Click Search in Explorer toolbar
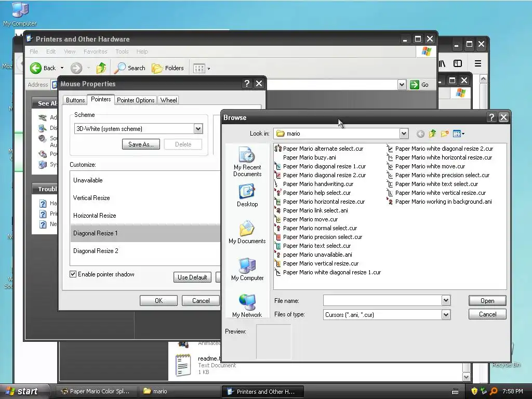The width and height of the screenshot is (532, 399). (x=129, y=68)
